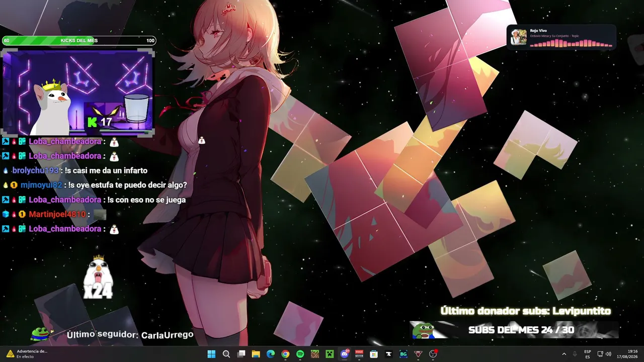Open the Windows Start menu
This screenshot has height=362, width=644.
tap(211, 354)
